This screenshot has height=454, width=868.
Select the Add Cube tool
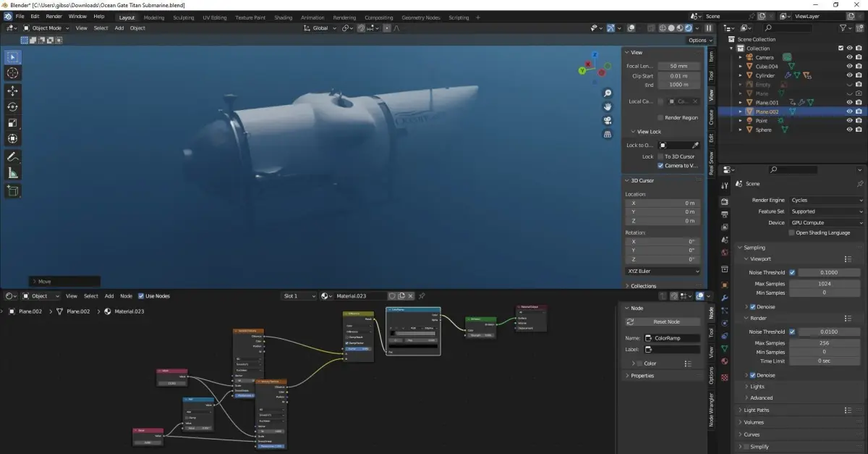13,191
